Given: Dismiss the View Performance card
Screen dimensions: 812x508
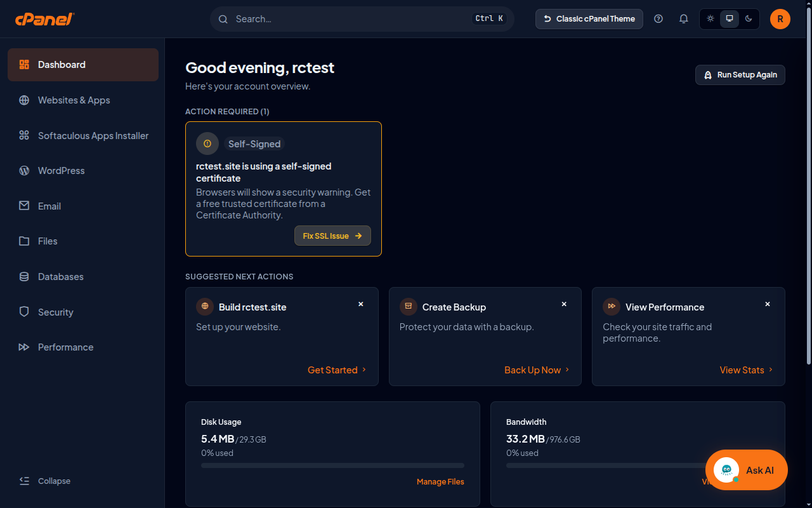Looking at the screenshot, I should [768, 304].
